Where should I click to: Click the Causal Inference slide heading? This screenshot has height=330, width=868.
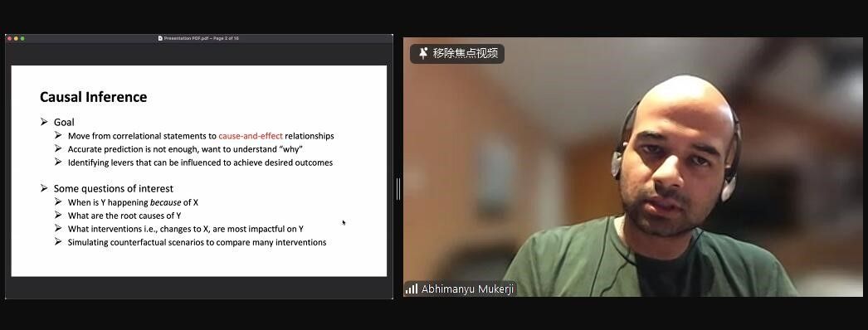[94, 97]
